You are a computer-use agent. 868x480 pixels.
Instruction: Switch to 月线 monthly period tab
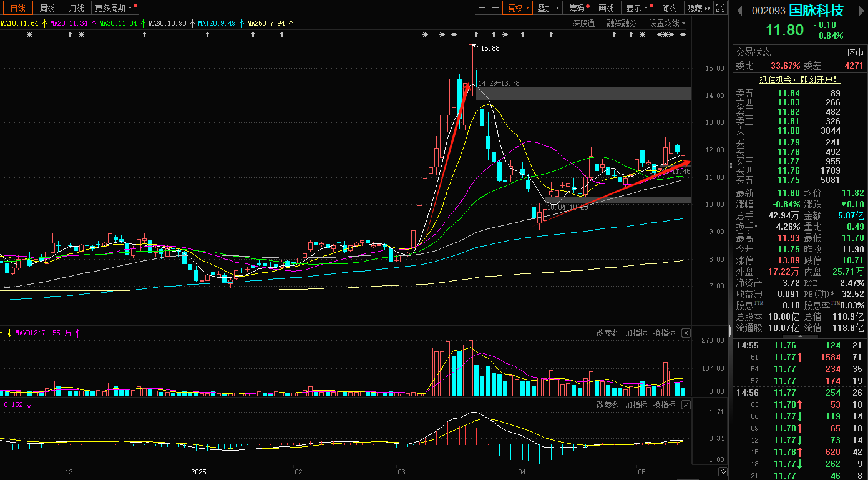pyautogui.click(x=77, y=8)
